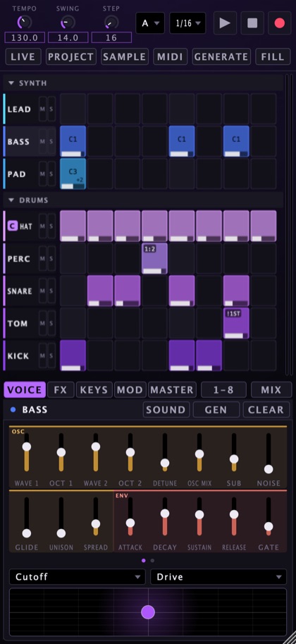
Task: Open the MIX view
Action: (271, 390)
